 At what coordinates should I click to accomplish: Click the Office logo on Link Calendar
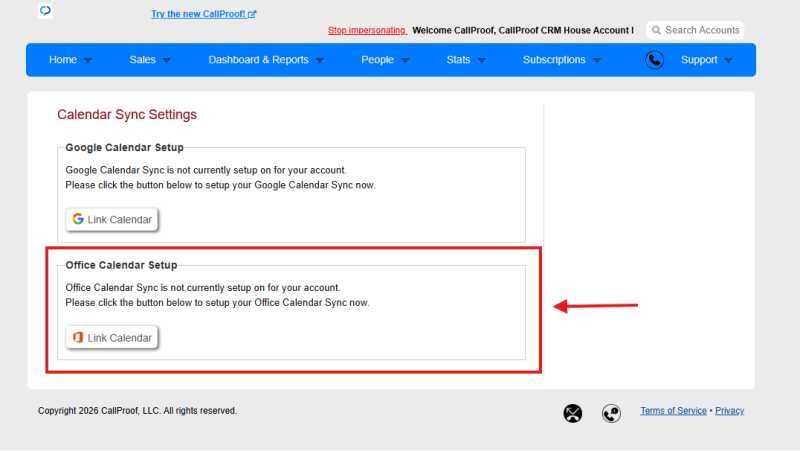[x=78, y=337]
